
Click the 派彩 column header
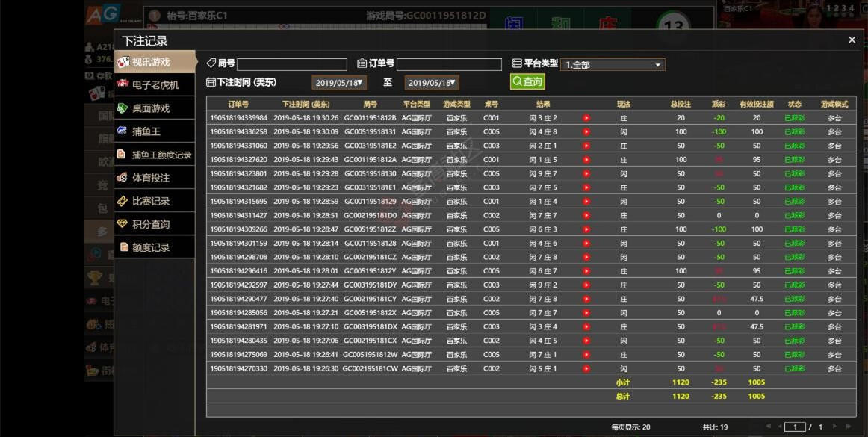click(x=719, y=104)
